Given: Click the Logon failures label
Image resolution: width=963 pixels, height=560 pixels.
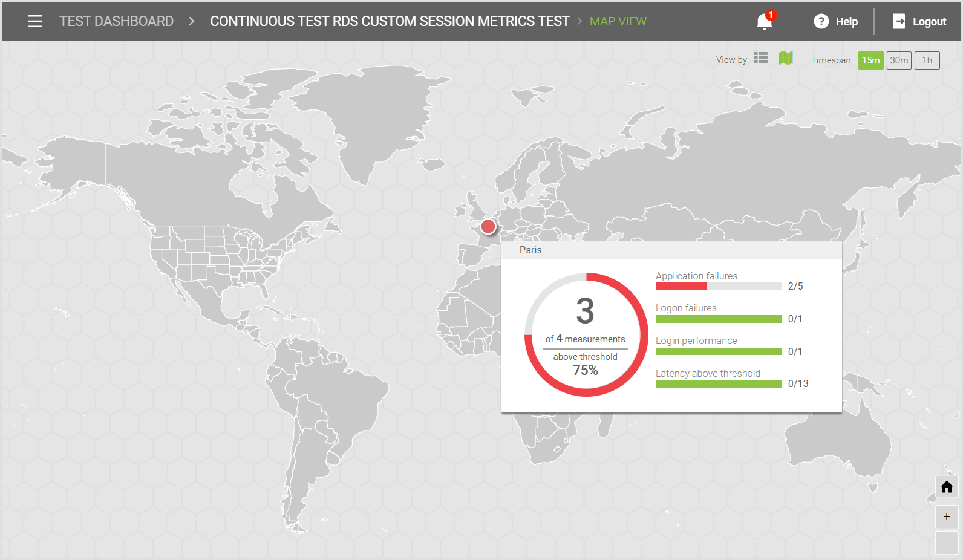Looking at the screenshot, I should tap(686, 308).
